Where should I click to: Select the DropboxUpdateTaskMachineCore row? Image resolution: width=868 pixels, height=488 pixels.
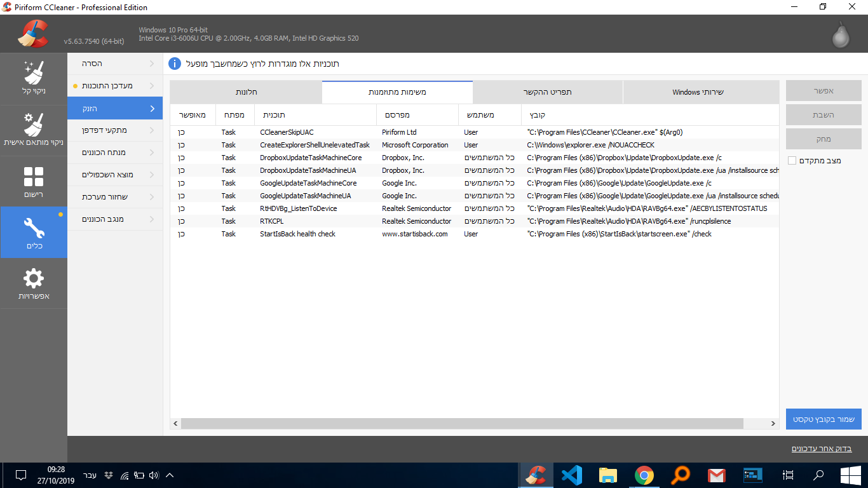475,158
